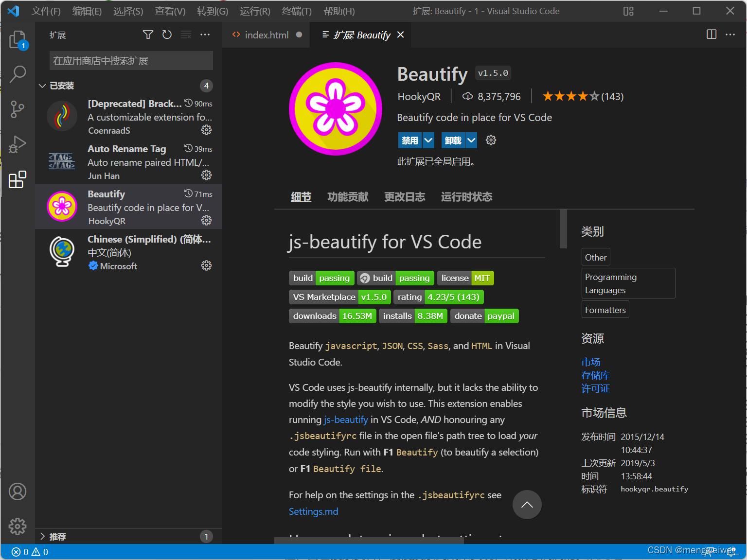Open the 帮助(H) menu
The image size is (747, 560).
pos(339,11)
